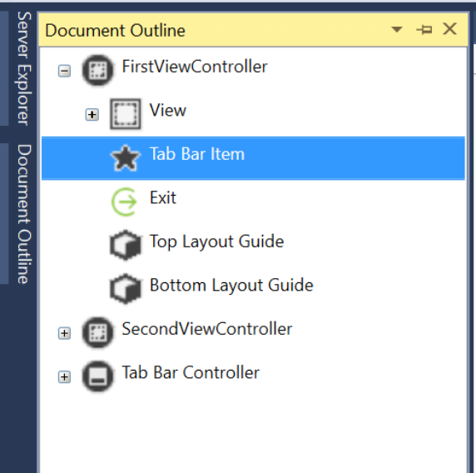
Task: Click the Bottom Layout Guide cube icon
Action: point(126,289)
